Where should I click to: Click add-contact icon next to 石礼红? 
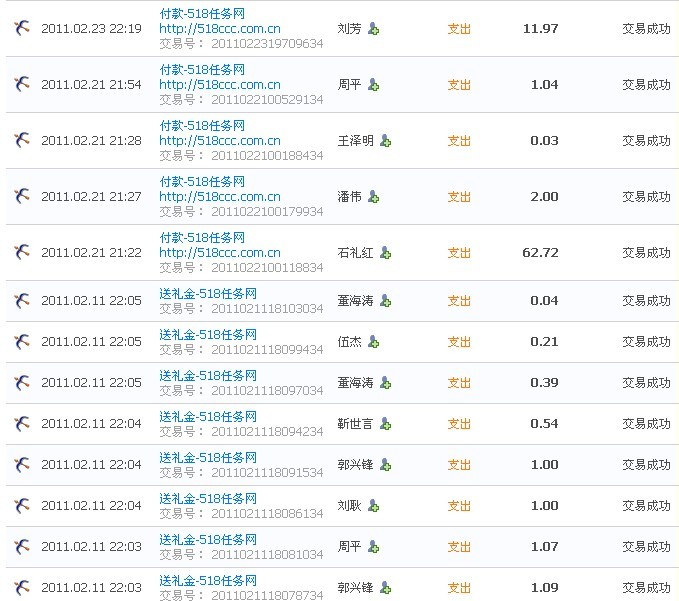385,253
